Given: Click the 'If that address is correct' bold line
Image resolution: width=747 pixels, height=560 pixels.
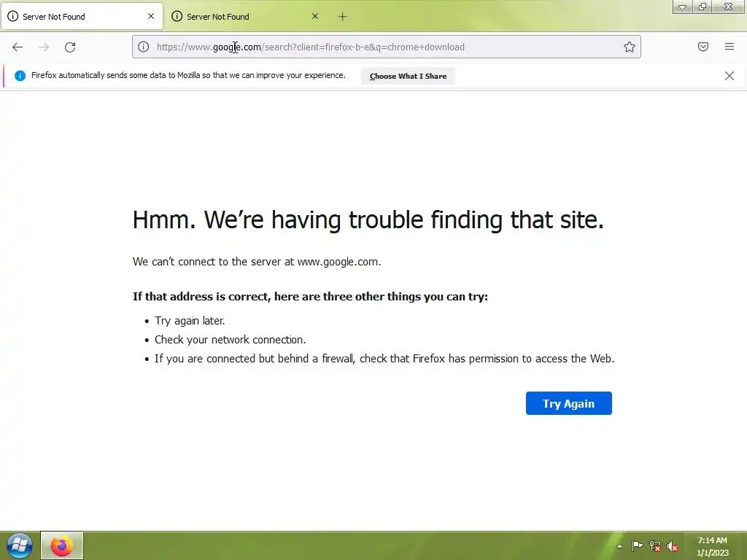Looking at the screenshot, I should (x=310, y=296).
